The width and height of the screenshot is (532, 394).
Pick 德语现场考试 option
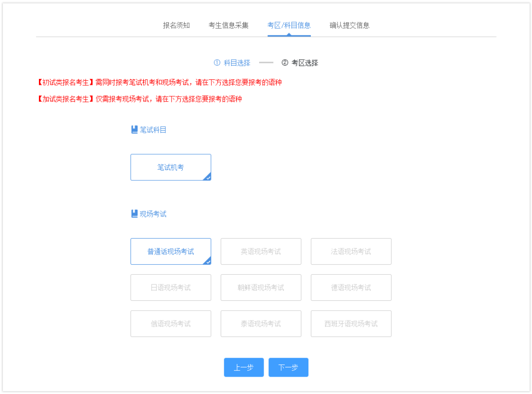pos(351,287)
